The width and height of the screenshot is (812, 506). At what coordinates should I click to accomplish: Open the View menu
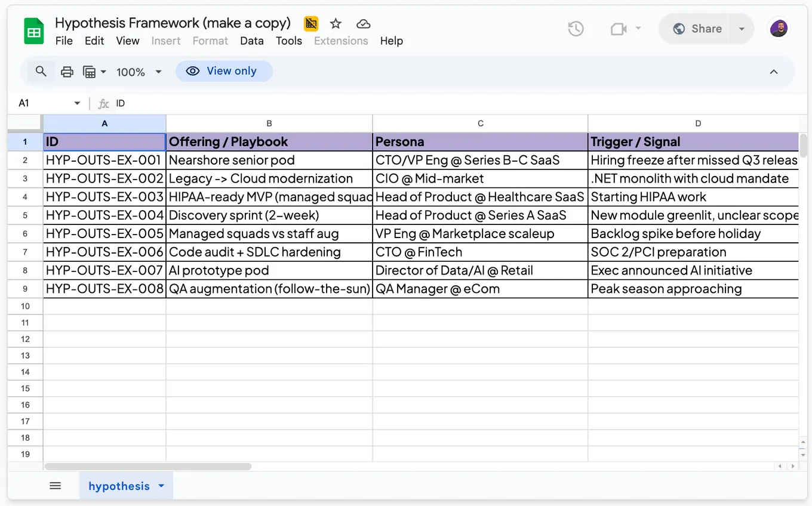128,41
